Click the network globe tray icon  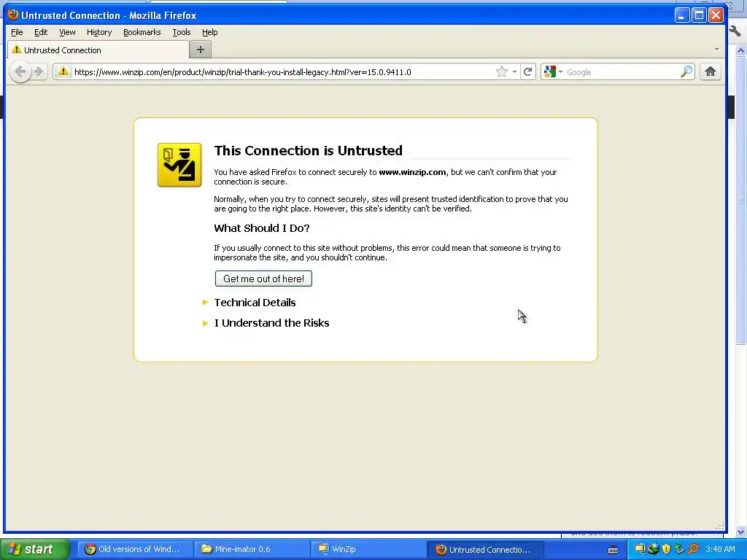coord(653,549)
